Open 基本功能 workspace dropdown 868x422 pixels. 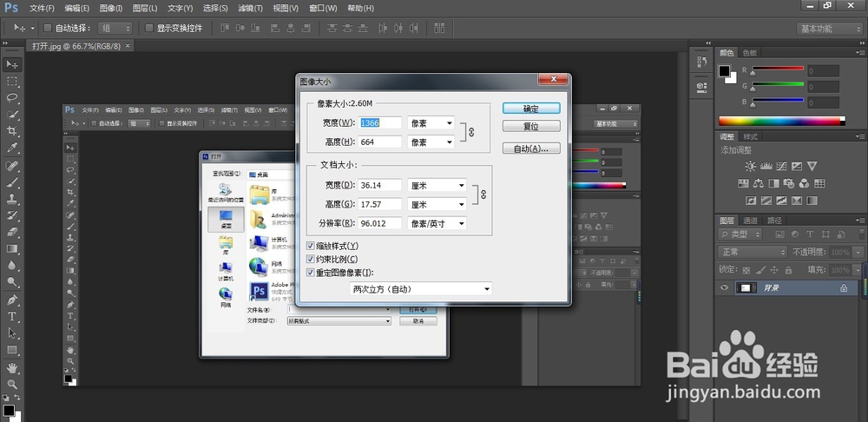(829, 29)
